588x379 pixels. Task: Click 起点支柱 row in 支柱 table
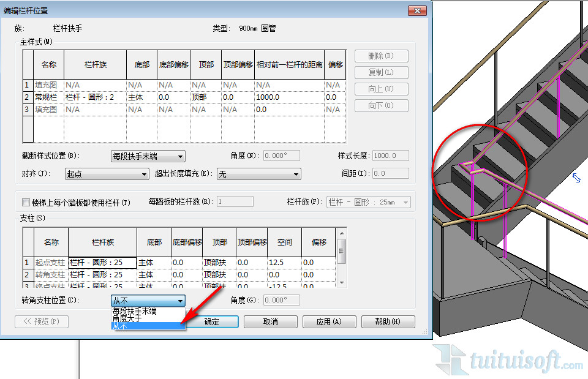(x=50, y=263)
